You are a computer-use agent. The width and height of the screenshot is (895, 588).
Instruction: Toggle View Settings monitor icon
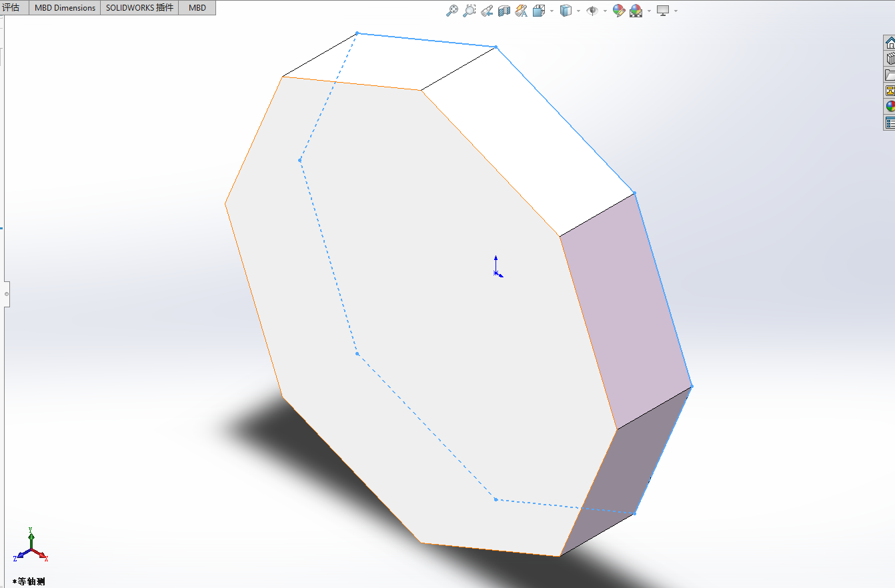pyautogui.click(x=662, y=11)
